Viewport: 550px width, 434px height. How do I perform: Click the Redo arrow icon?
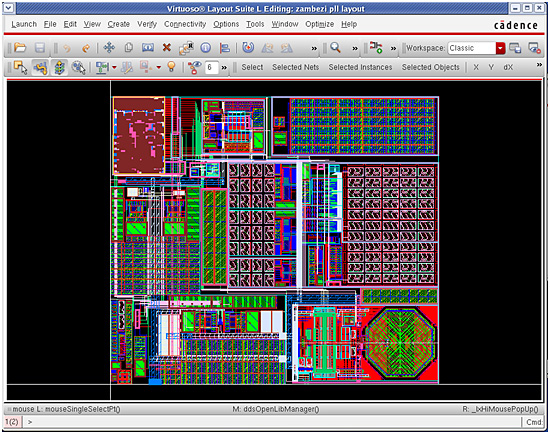(x=86, y=48)
